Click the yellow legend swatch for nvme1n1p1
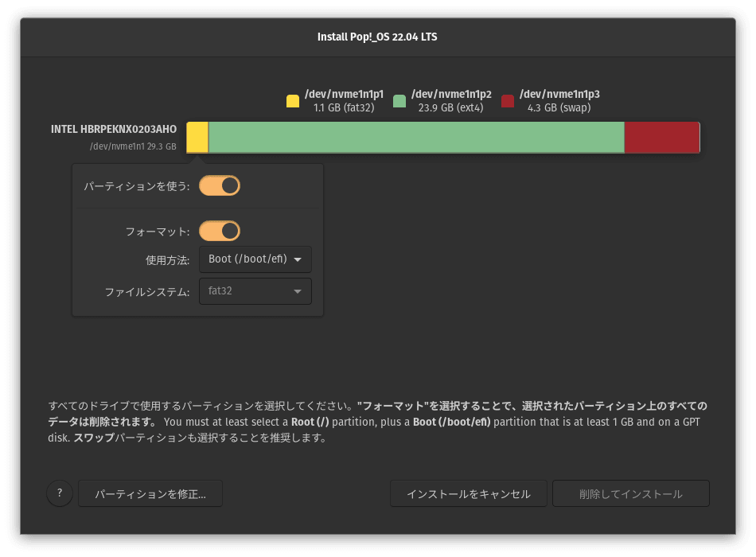 293,101
